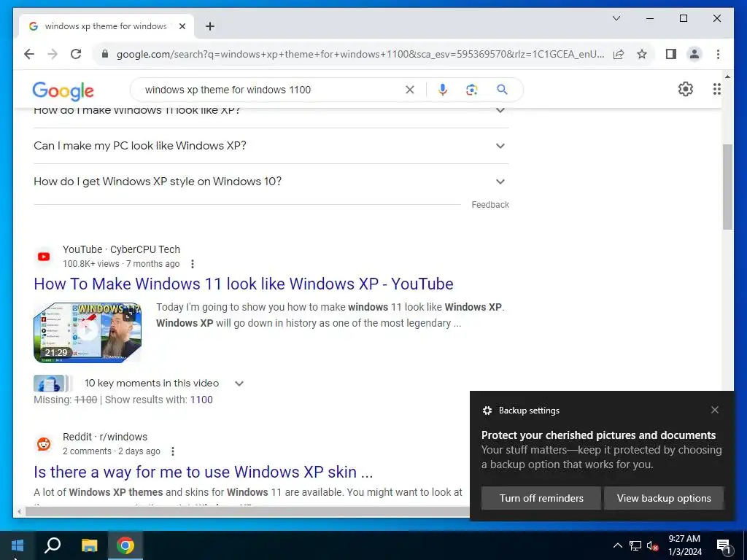Click Chrome icon in taskbar
The image size is (747, 560).
click(x=125, y=545)
